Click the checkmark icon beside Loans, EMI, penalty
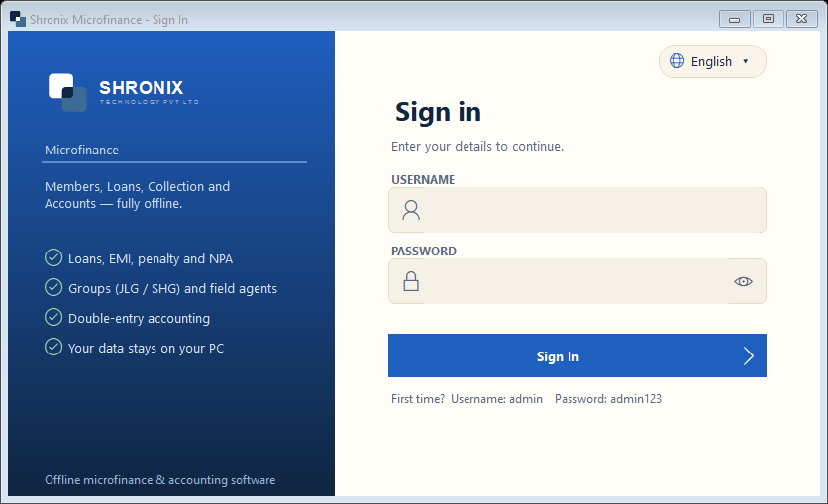828x504 pixels. click(53, 258)
